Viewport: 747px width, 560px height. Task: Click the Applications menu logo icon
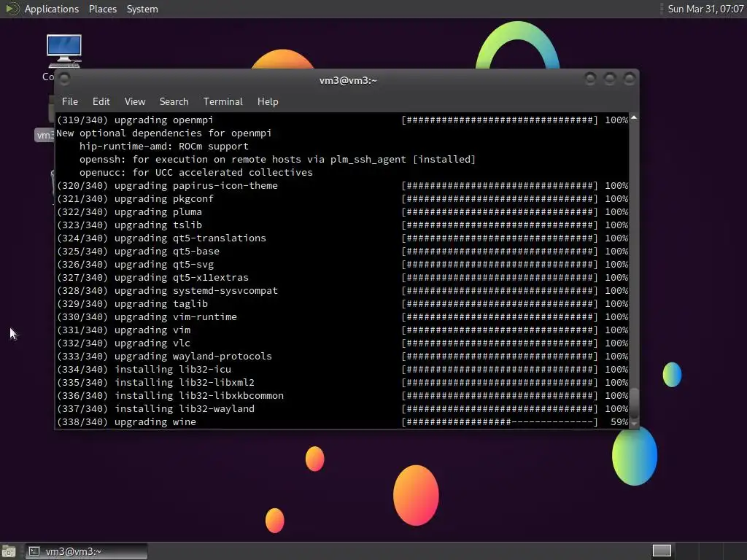point(12,9)
